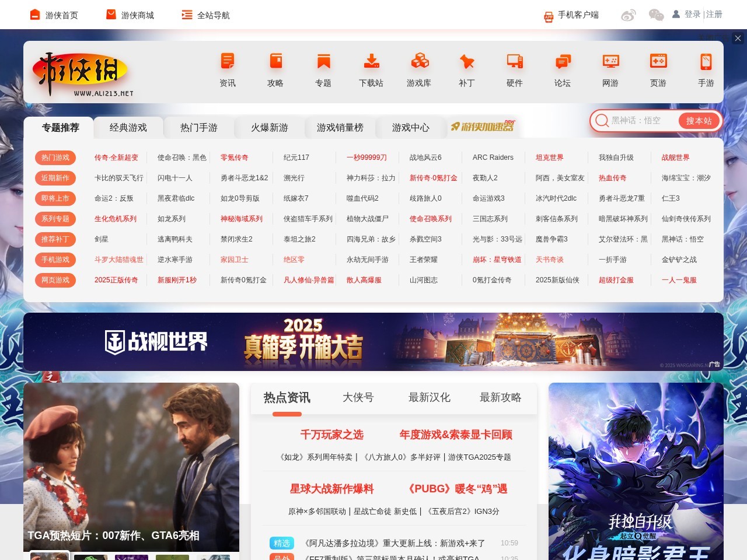This screenshot has height=560, width=747.
Task: Switch to the 网页游戏 category
Action: [x=55, y=280]
